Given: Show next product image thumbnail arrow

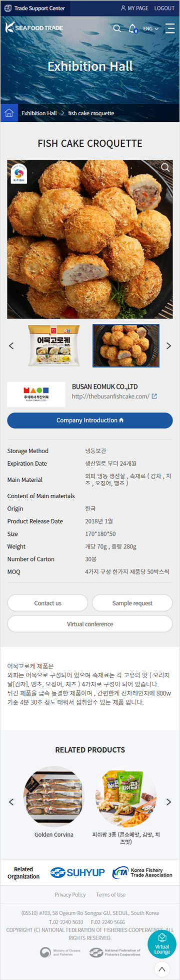Looking at the screenshot, I should 168,346.
